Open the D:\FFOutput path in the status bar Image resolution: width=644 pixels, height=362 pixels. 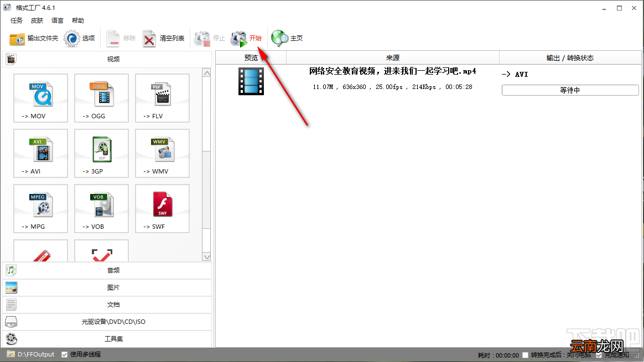36,355
